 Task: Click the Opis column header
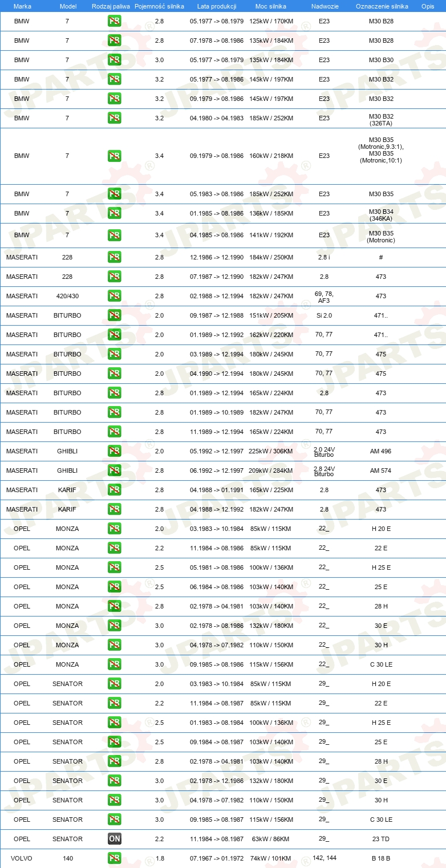click(x=428, y=6)
